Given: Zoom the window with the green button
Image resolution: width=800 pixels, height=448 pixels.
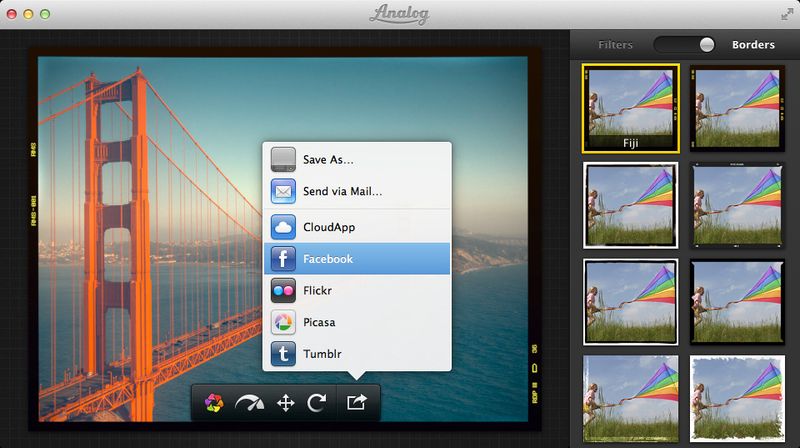Looking at the screenshot, I should coord(45,14).
